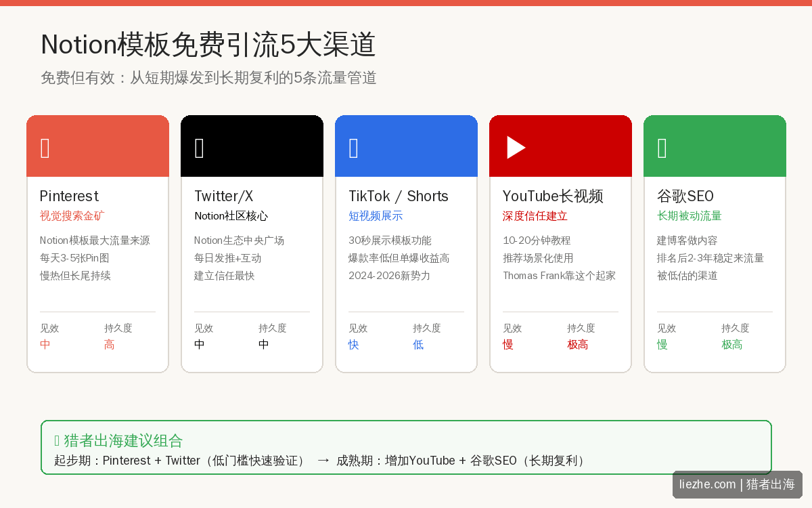The image size is (812, 508).
Task: Click the line Notion生态中央广场
Action: pyautogui.click(x=239, y=240)
